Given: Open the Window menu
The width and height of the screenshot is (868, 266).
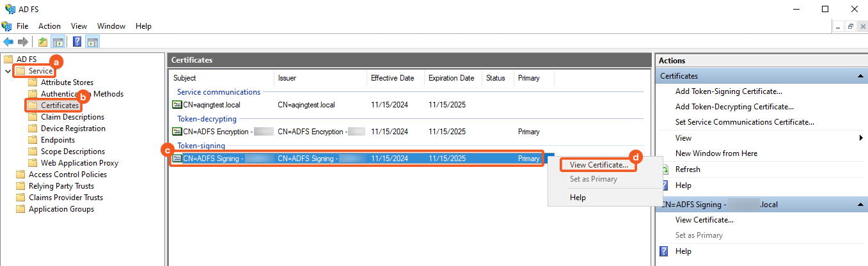Looking at the screenshot, I should 111,26.
